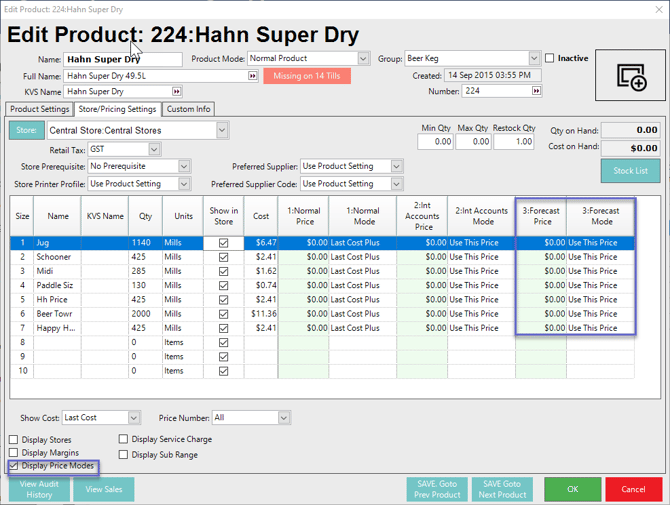Viewport: 670px width, 505px height.
Task: Uncheck Display Price Modes checkbox
Action: 14,466
